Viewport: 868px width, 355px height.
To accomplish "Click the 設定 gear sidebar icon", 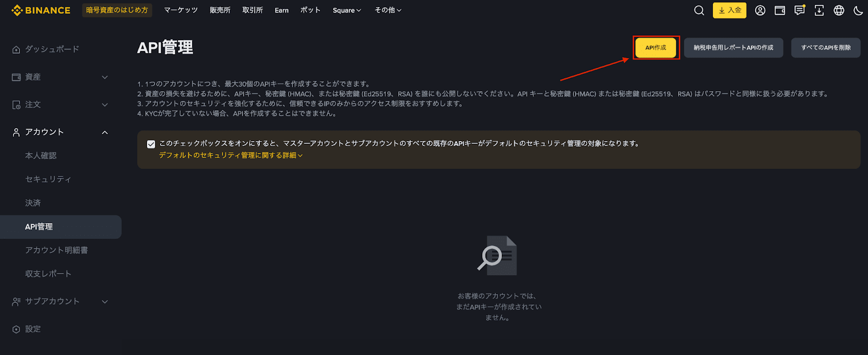I will [x=16, y=329].
